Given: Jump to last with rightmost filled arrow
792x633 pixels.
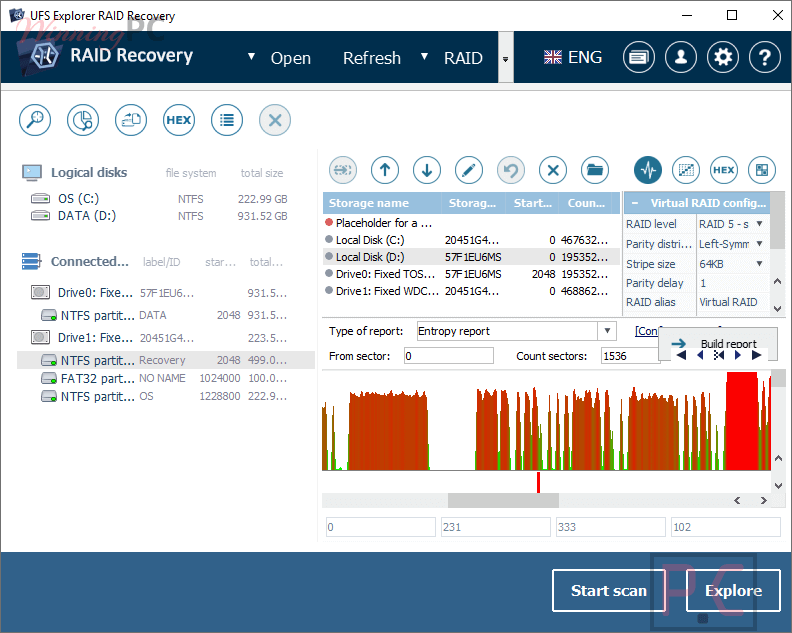Looking at the screenshot, I should click(756, 355).
